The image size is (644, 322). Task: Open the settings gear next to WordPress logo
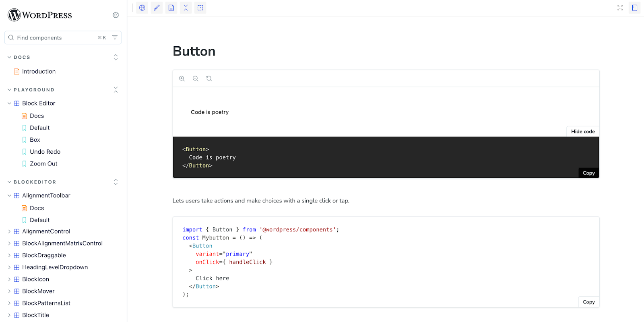116,15
